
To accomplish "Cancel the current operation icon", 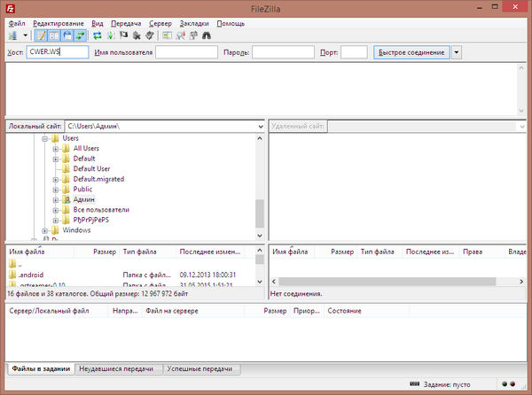I will (123, 35).
